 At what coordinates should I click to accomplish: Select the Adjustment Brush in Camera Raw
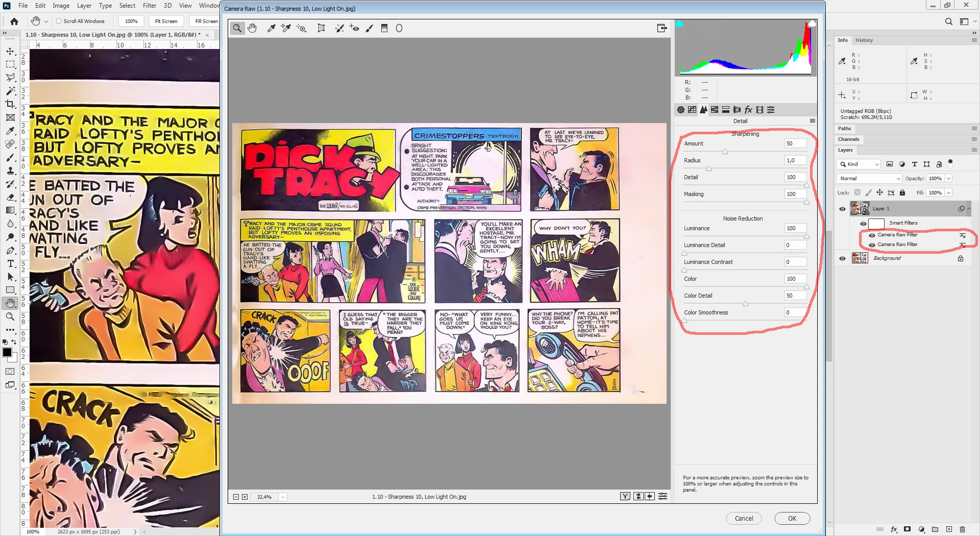(x=370, y=29)
